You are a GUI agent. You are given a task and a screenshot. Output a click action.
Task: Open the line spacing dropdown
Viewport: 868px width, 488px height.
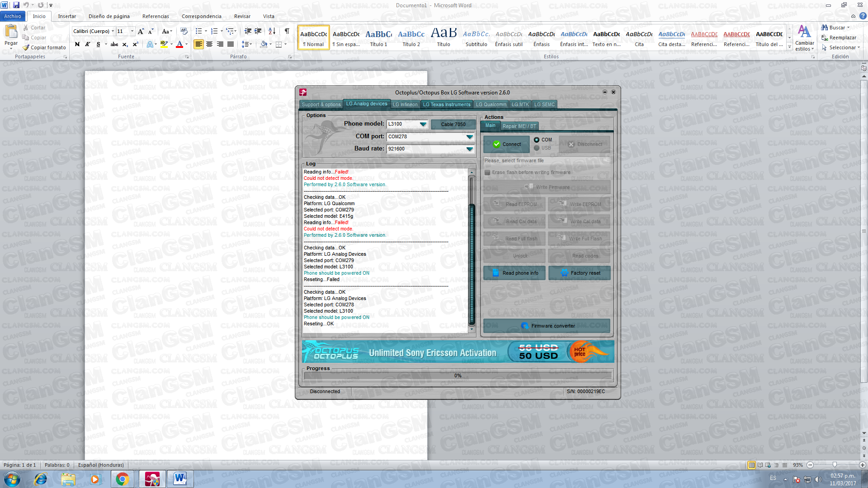(x=246, y=44)
